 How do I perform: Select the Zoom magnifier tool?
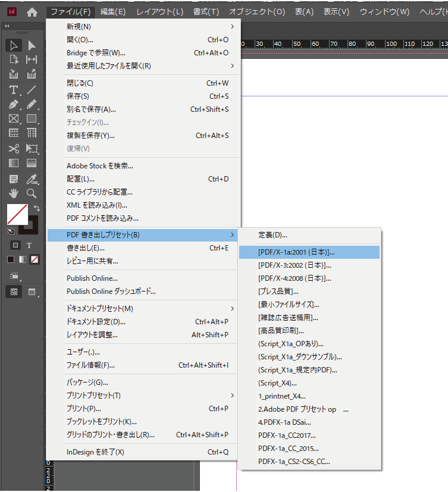point(32,193)
